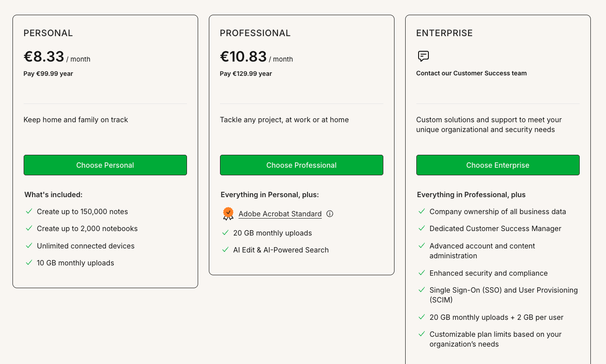Click checkmark next to Dedicated Customer Success Manager
The image size is (606, 364).
pos(422,228)
